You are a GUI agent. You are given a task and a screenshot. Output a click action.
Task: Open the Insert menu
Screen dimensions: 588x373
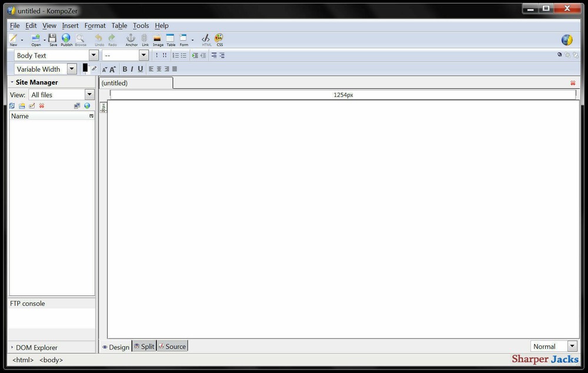(70, 25)
